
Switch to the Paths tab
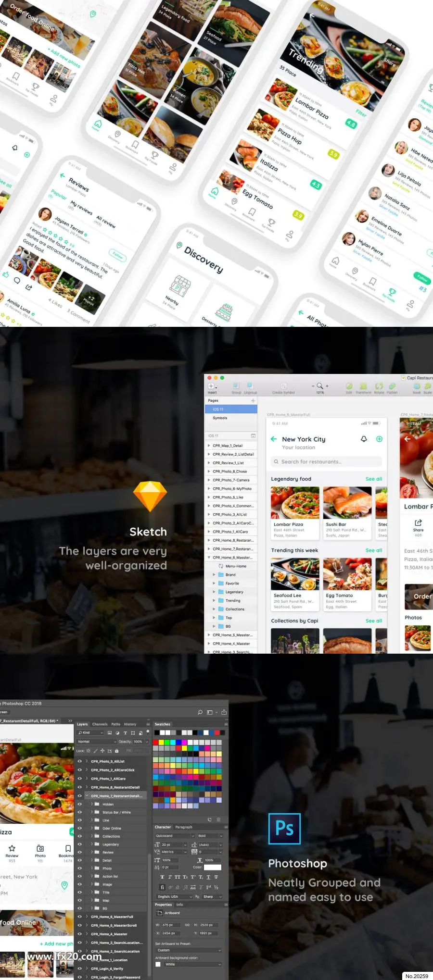pyautogui.click(x=116, y=724)
